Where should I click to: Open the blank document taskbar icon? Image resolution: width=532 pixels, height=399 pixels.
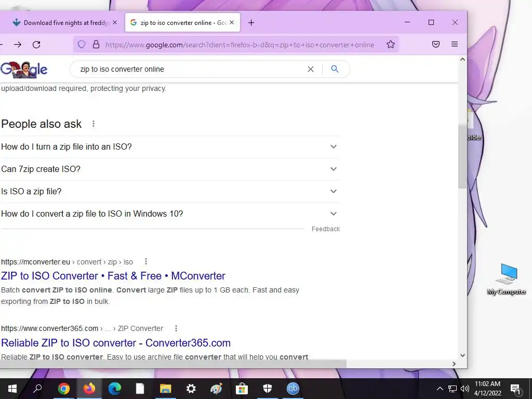click(140, 389)
